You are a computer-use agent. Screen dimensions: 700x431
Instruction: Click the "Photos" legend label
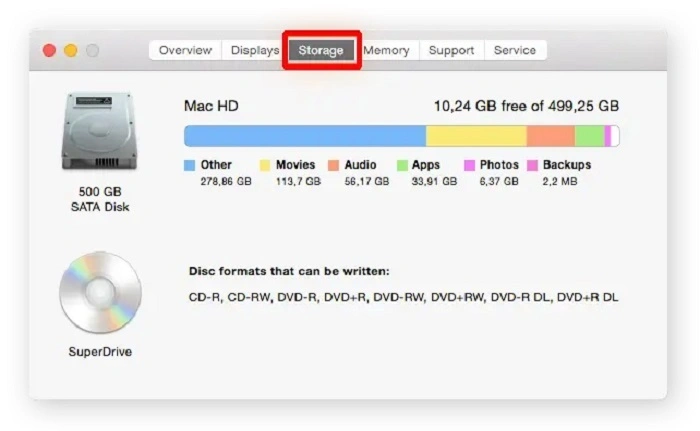[x=499, y=165]
